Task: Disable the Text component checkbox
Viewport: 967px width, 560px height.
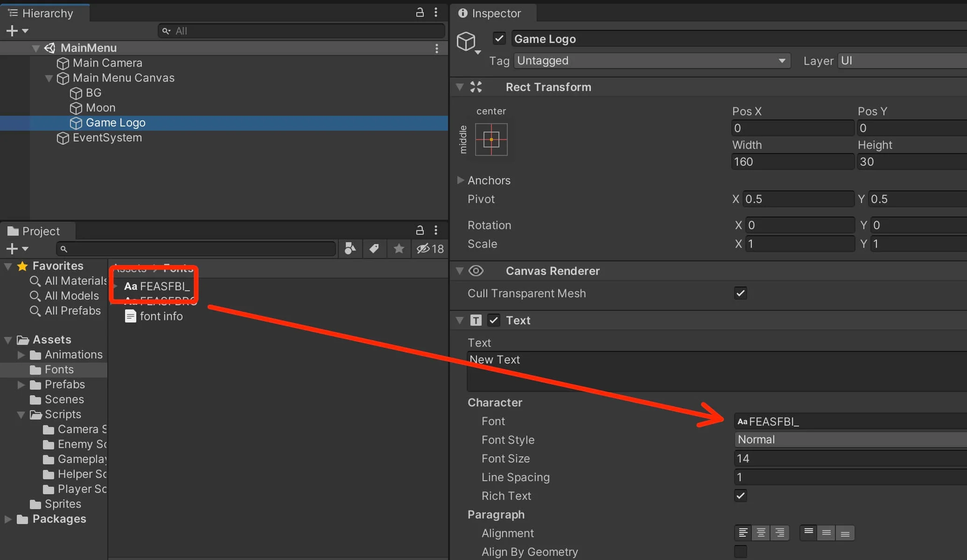Action: pyautogui.click(x=494, y=320)
